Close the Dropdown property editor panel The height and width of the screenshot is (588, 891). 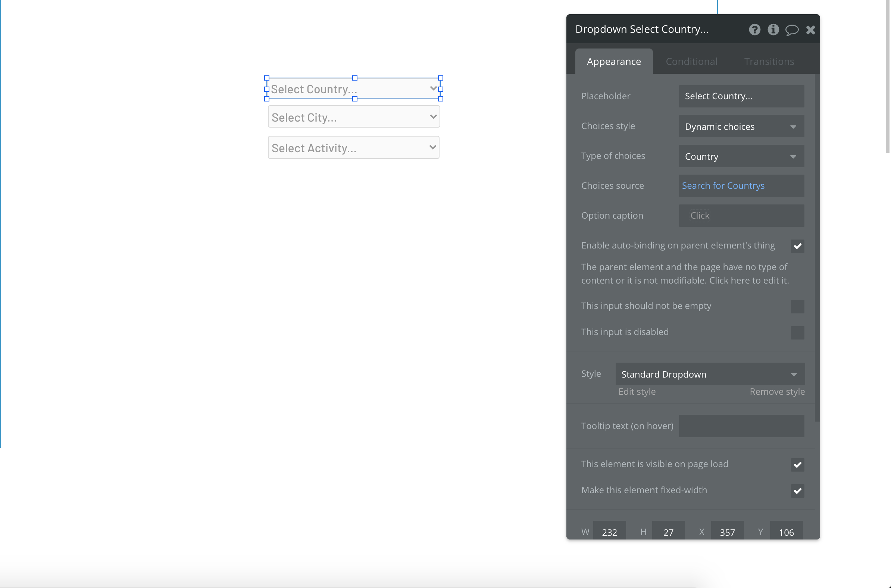click(810, 30)
